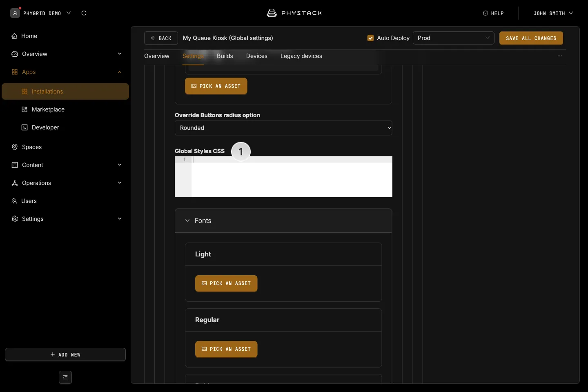588x392 pixels.
Task: Open the Override Buttons radius dropdown
Action: [283, 128]
